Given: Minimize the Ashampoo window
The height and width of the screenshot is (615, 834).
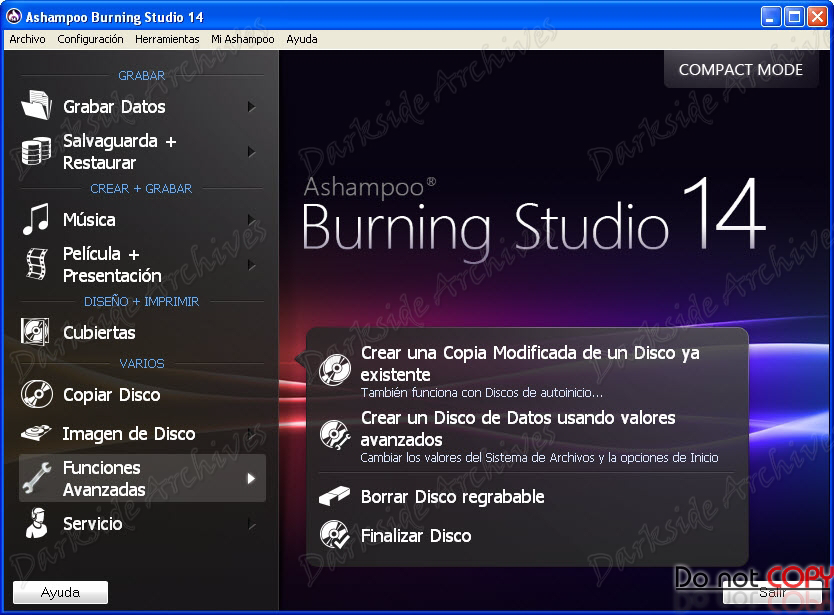Looking at the screenshot, I should click(x=771, y=17).
